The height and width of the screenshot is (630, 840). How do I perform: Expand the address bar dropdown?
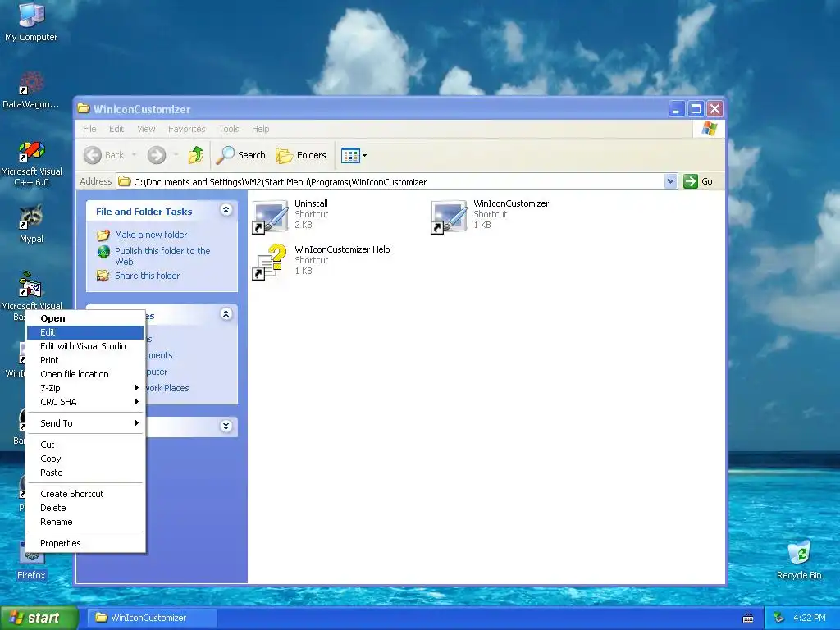point(670,181)
